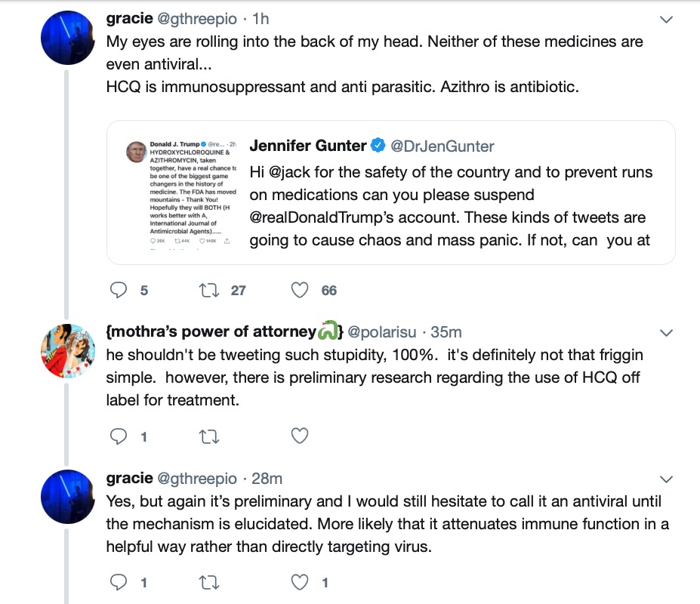Expand options chevron on gracie's 1h tweet
This screenshot has width=700, height=604.
[x=666, y=20]
